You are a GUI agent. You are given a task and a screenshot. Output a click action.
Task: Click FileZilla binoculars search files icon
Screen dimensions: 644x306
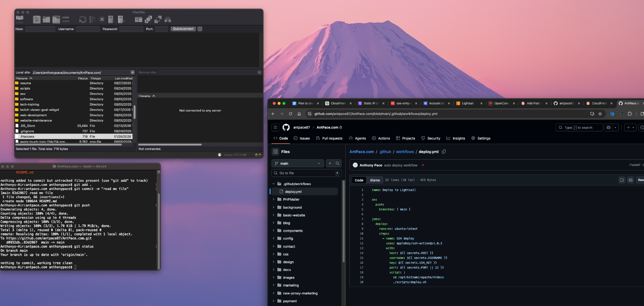(x=168, y=19)
